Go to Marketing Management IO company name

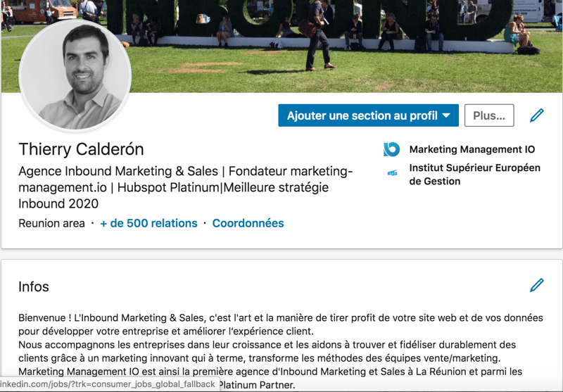click(472, 149)
